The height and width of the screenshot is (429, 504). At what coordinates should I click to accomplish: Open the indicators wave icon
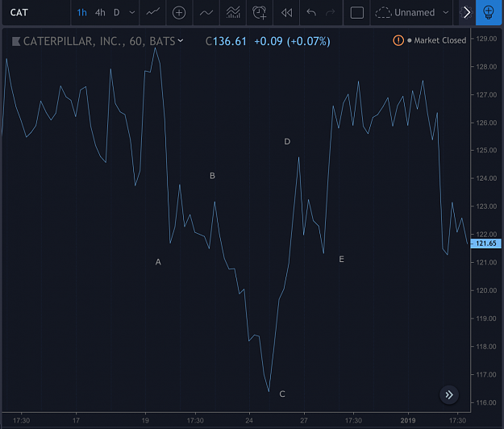pos(206,13)
